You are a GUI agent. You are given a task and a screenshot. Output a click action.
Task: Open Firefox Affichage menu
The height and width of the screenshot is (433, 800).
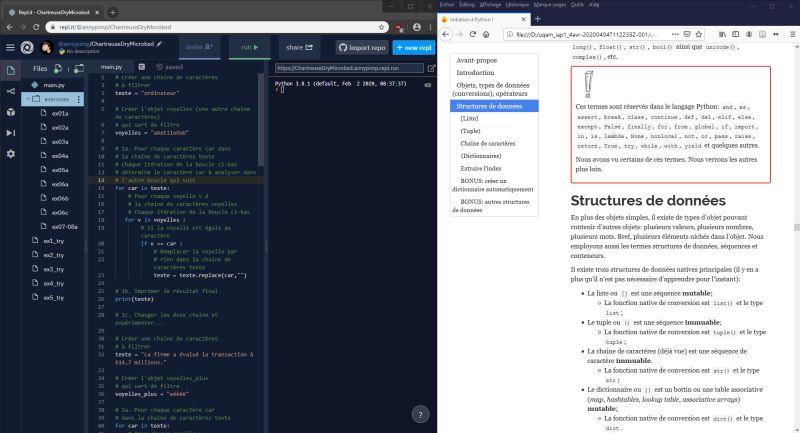(490, 5)
